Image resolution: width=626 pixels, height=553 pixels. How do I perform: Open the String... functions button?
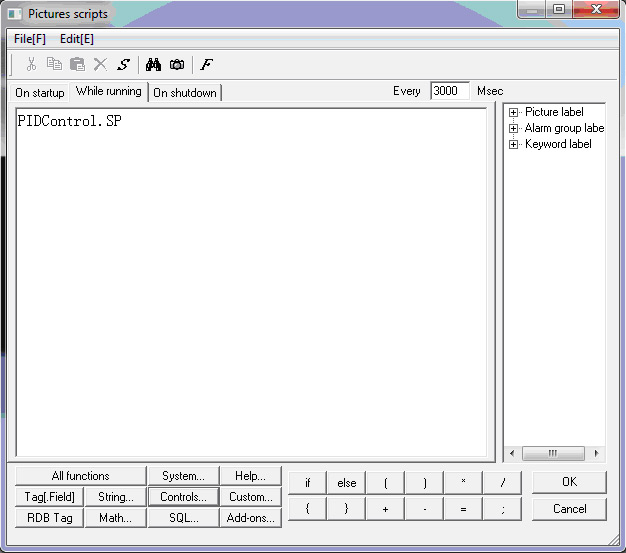pos(116,497)
